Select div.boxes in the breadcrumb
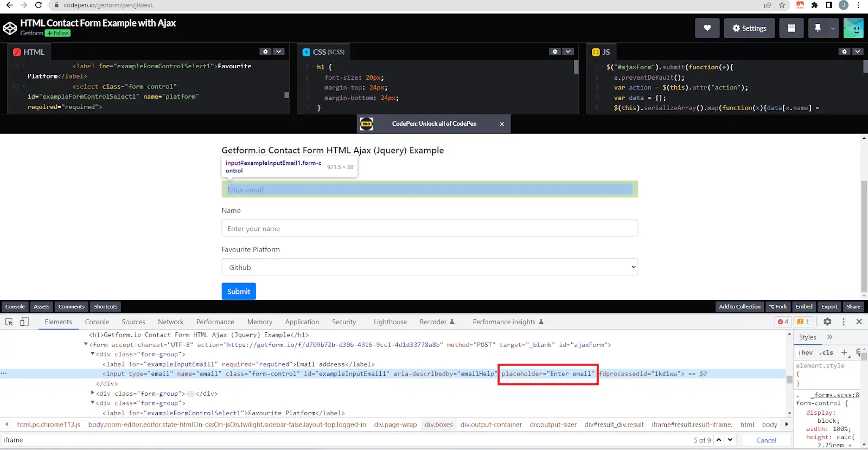The width and height of the screenshot is (868, 450). click(x=439, y=425)
